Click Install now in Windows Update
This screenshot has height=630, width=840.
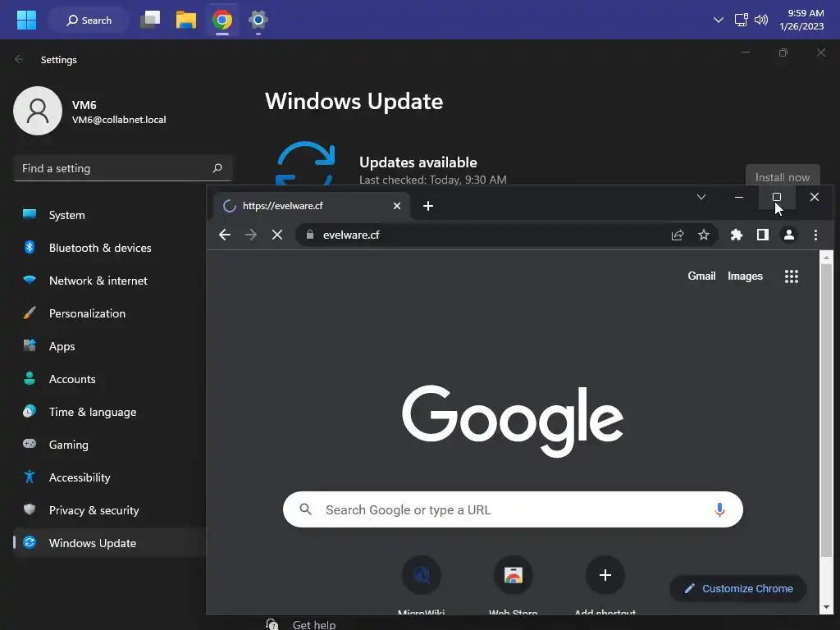[x=782, y=177]
